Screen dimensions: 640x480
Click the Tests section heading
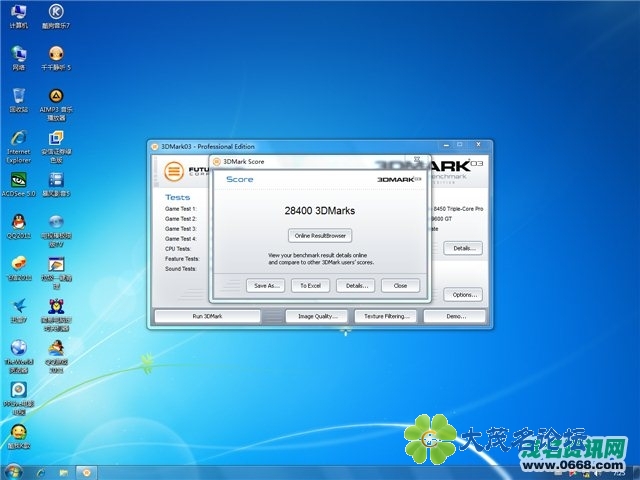[178, 197]
